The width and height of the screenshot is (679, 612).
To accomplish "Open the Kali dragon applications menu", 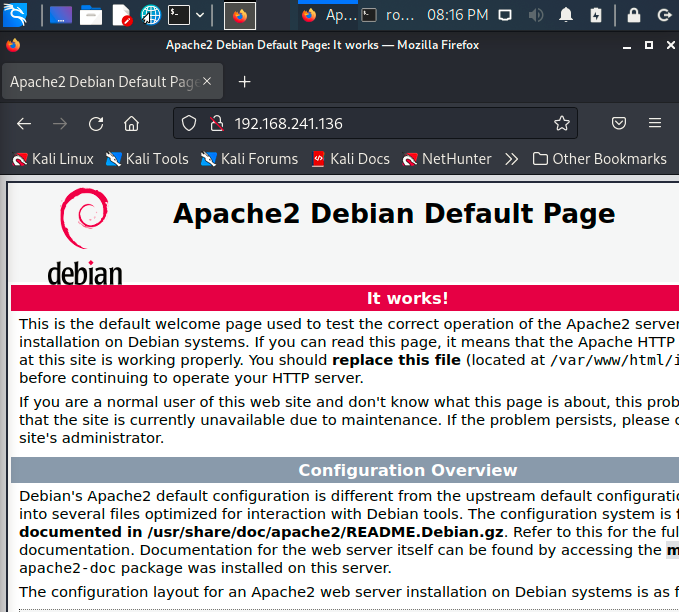I will (x=15, y=15).
